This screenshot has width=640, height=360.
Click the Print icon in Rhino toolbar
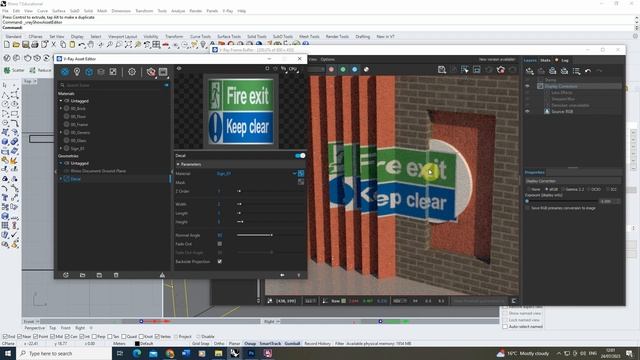click(x=35, y=44)
